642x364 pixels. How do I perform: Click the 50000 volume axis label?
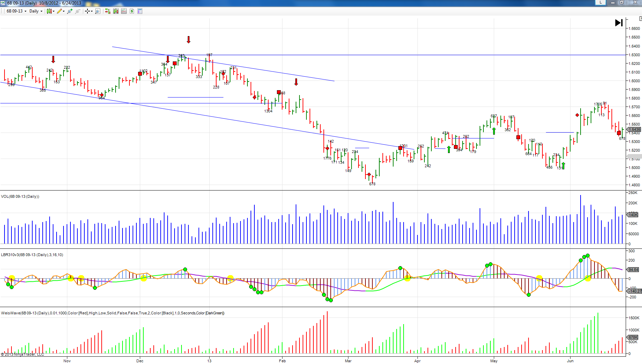pyautogui.click(x=634, y=234)
